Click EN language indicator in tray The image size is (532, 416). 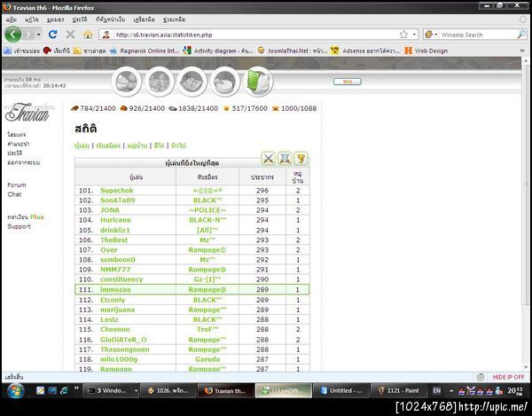coord(436,391)
